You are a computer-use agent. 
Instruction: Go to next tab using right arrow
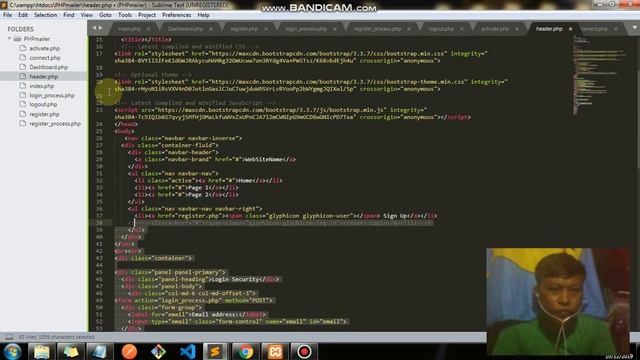click(x=100, y=28)
